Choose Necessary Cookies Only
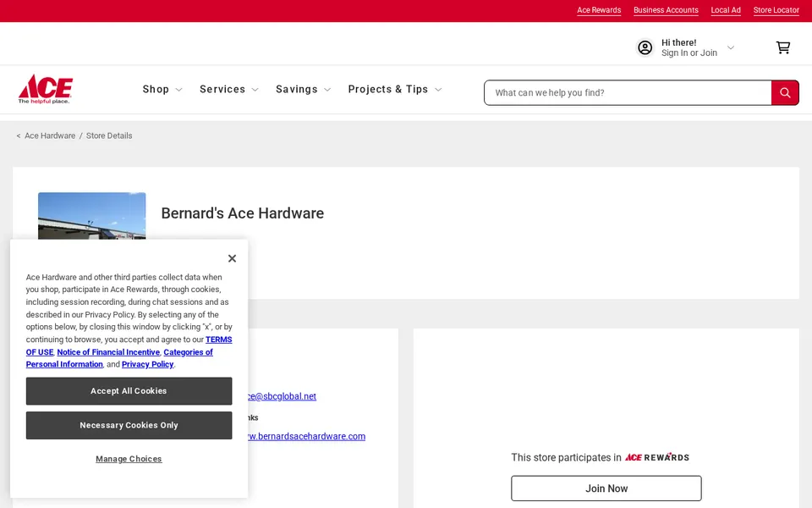The image size is (812, 508). pyautogui.click(x=129, y=425)
